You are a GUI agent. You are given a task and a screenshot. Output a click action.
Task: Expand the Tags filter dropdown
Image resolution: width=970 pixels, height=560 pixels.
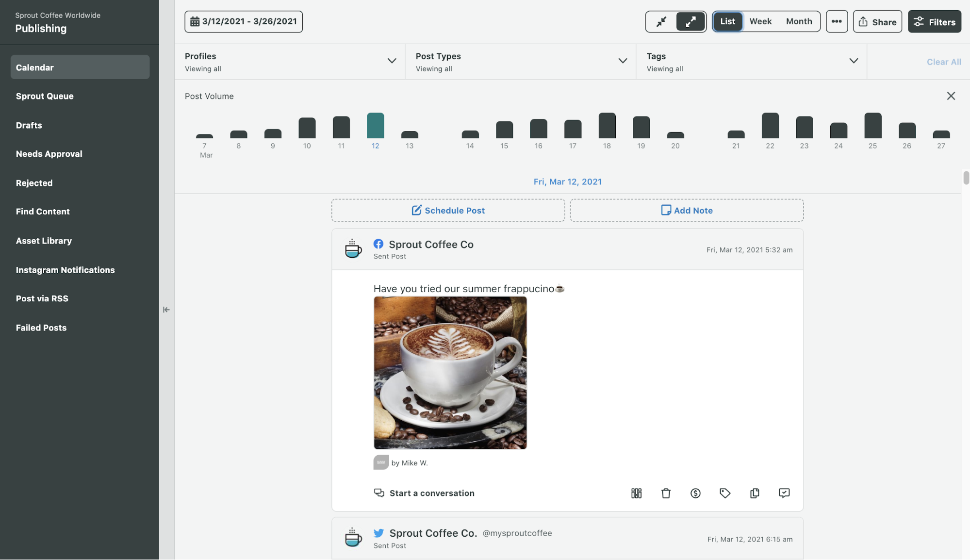[854, 61]
